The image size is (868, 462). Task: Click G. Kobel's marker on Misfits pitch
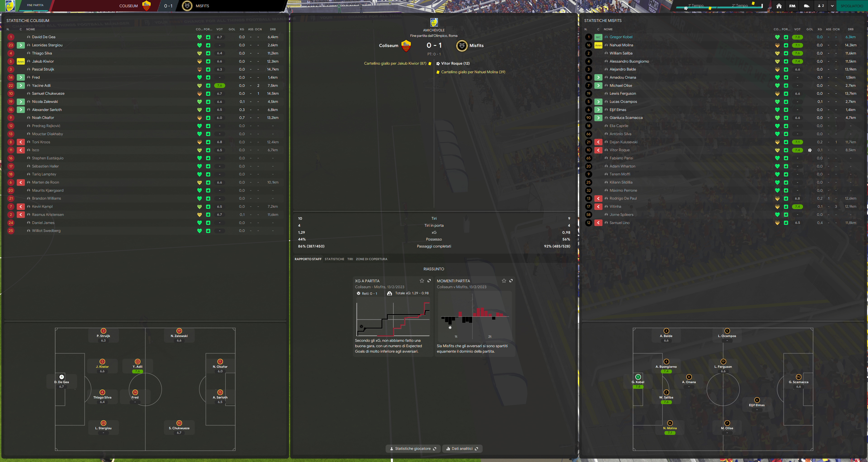click(638, 377)
